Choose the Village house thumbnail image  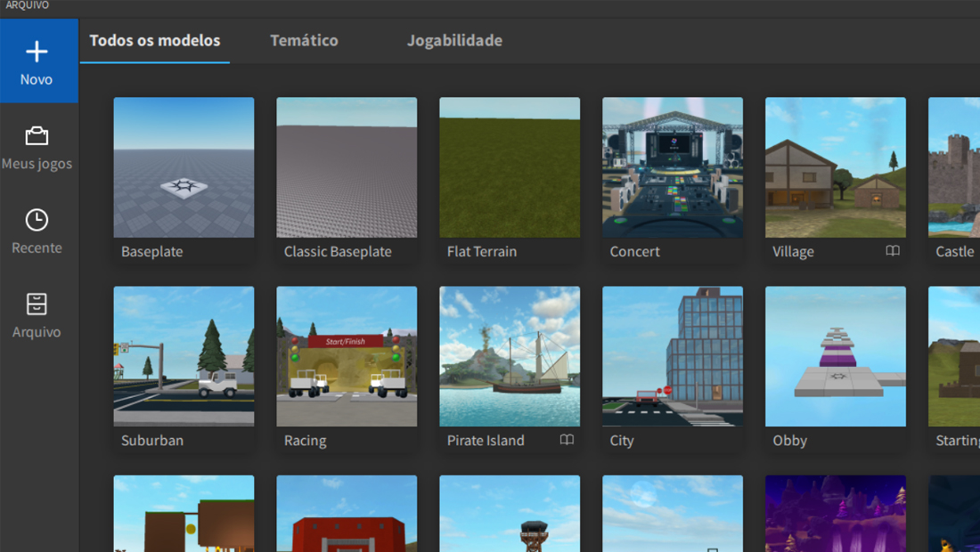[836, 167]
